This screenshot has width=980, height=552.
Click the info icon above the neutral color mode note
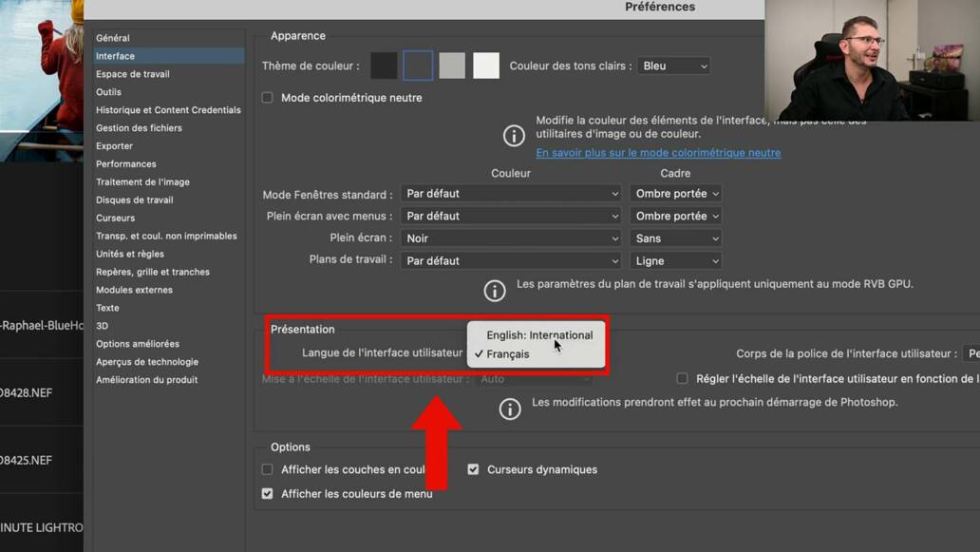coord(513,137)
